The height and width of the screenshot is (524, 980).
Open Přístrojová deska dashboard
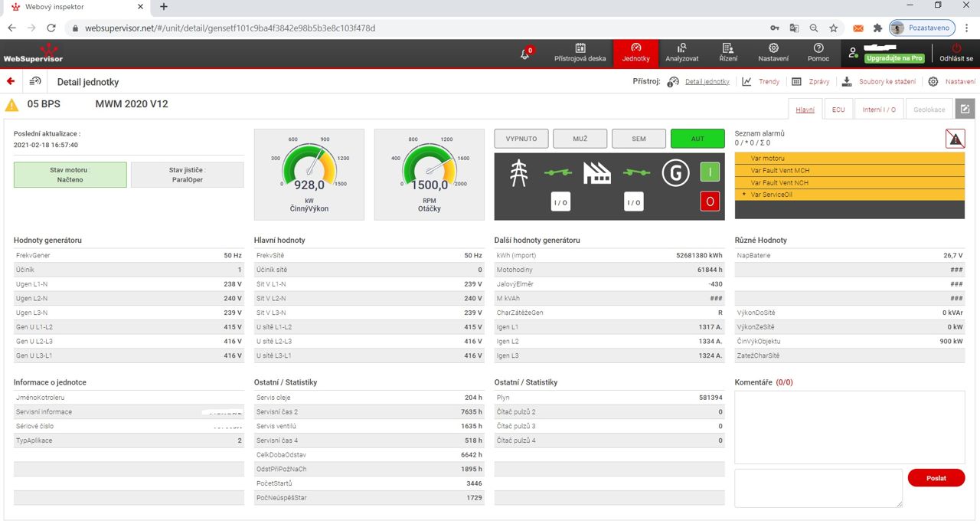580,53
